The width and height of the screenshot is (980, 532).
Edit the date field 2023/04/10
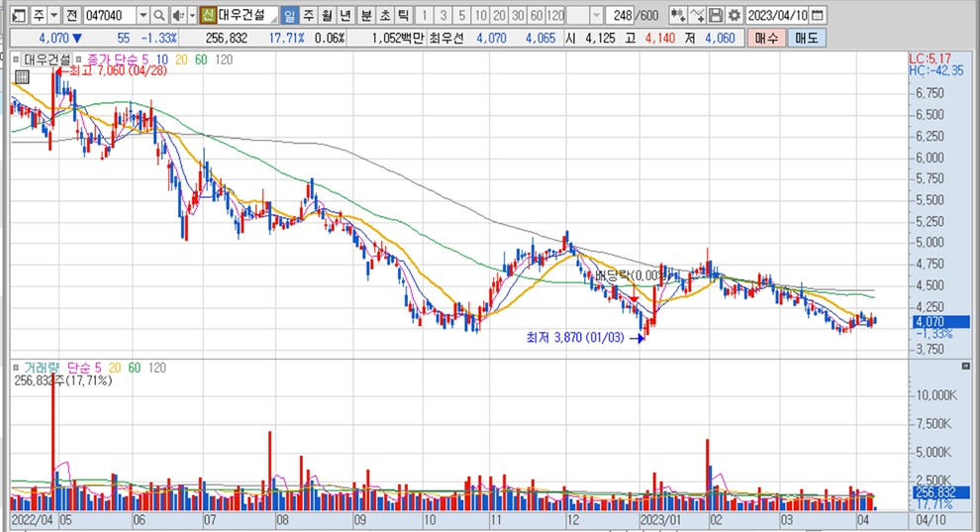tap(777, 15)
